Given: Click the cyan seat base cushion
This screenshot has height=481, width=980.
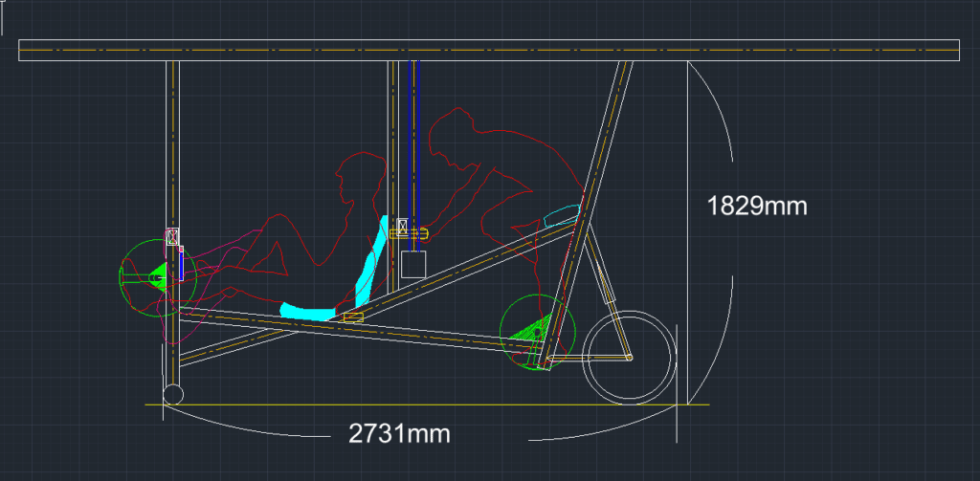Looking at the screenshot, I should click(306, 310).
